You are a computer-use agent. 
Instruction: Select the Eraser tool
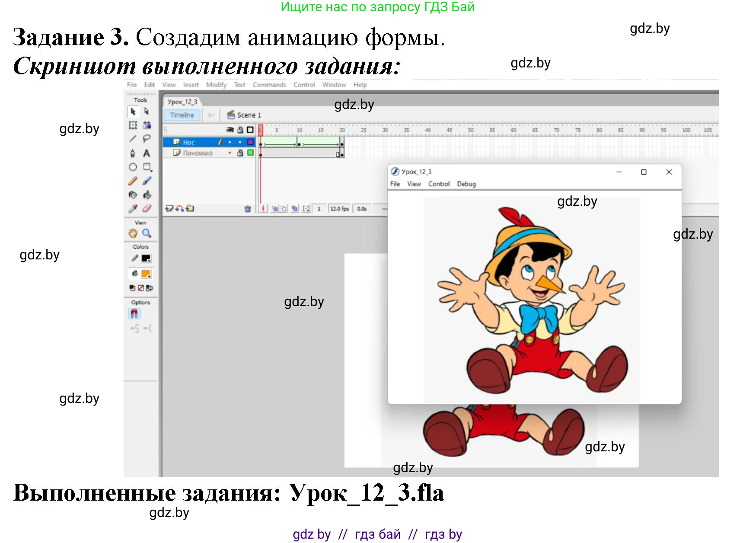147,209
